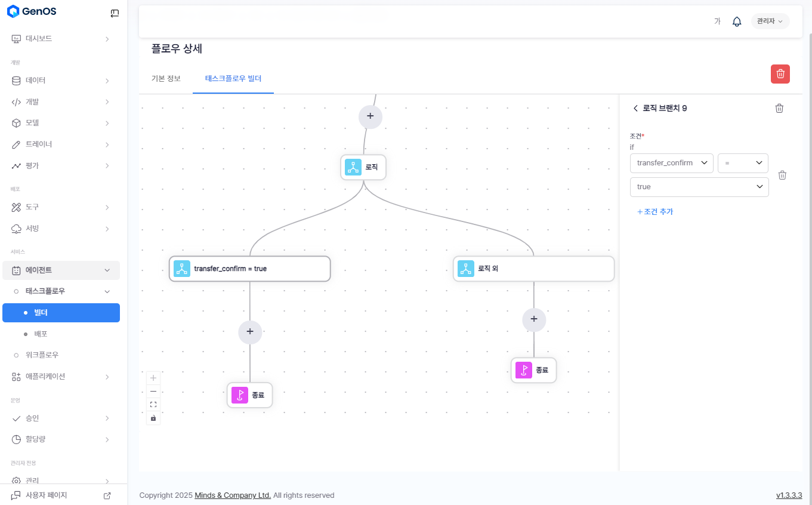Image resolution: width=812 pixels, height=505 pixels.
Task: Switch to the 기본 정보 tab
Action: pyautogui.click(x=166, y=79)
